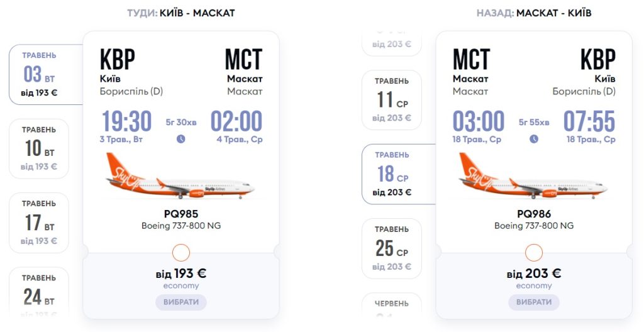Click the PQ986 flight number
This screenshot has width=644, height=332.
pos(534,214)
